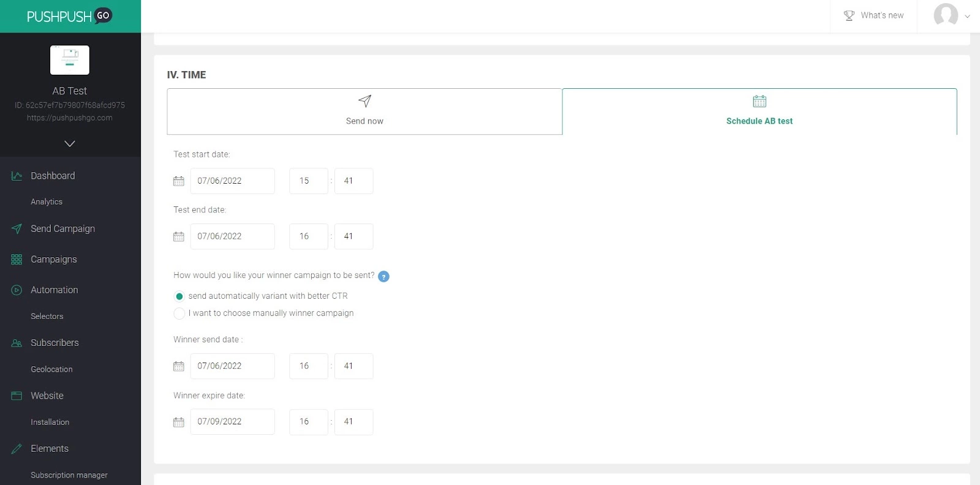This screenshot has width=980, height=485.
Task: Click the Subscribers people icon
Action: 17,343
